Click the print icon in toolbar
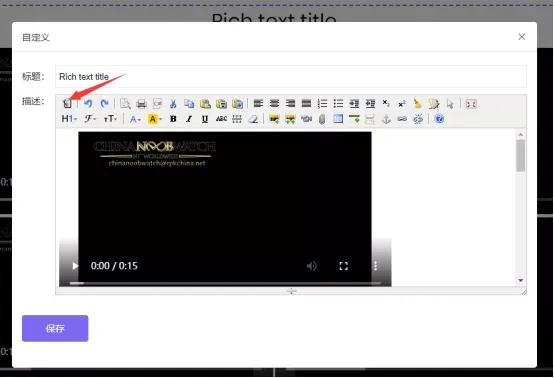 (141, 104)
